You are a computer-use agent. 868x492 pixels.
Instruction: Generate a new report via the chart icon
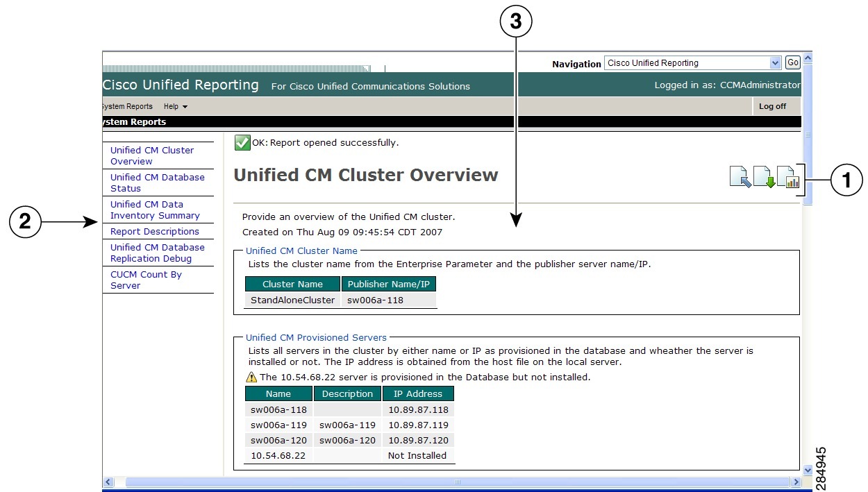tap(790, 178)
